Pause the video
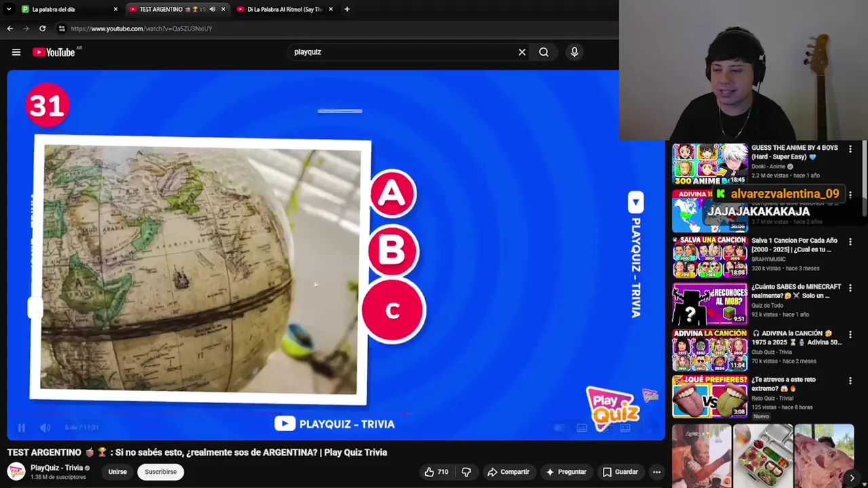This screenshot has width=868, height=488. [21, 428]
